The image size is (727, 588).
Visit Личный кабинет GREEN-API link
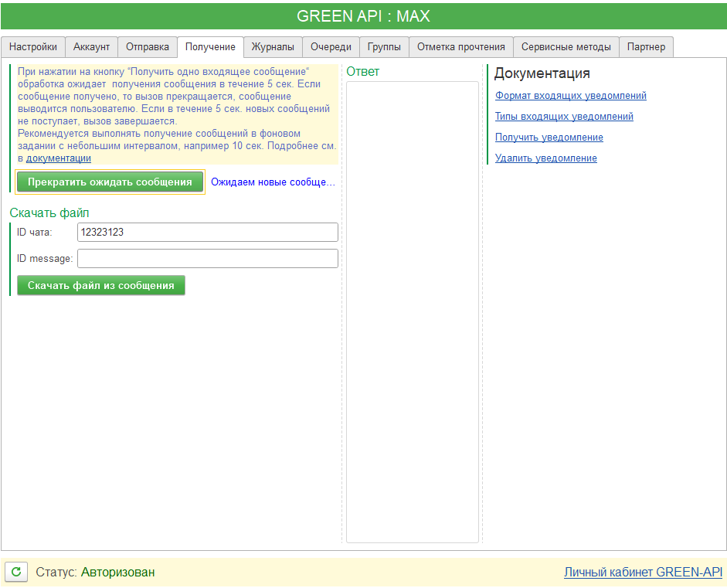(643, 573)
